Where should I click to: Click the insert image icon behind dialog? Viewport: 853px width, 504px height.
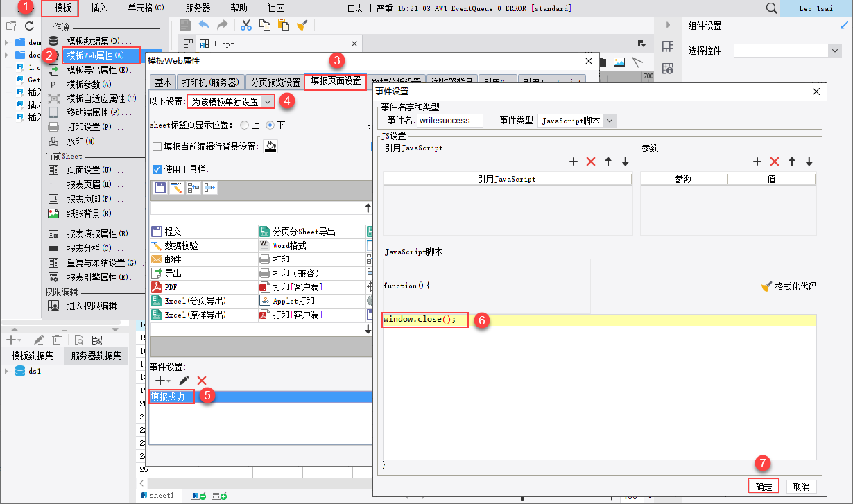619,62
